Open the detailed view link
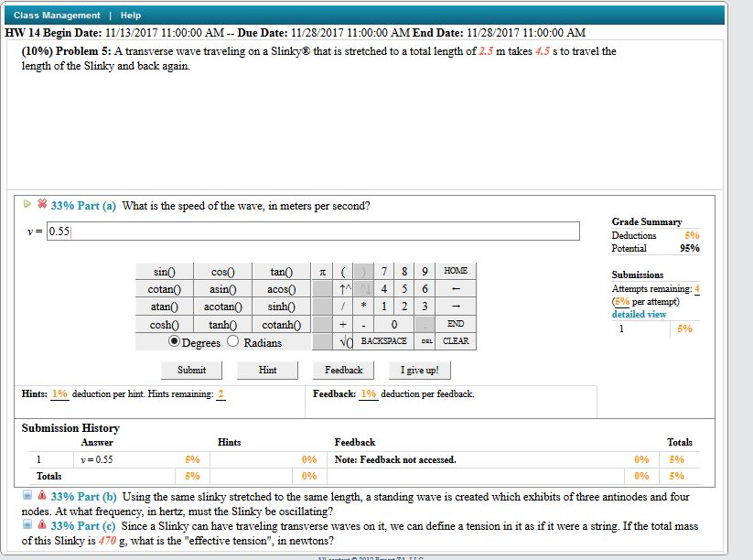Viewport: 753px width, 560px height. click(x=639, y=315)
